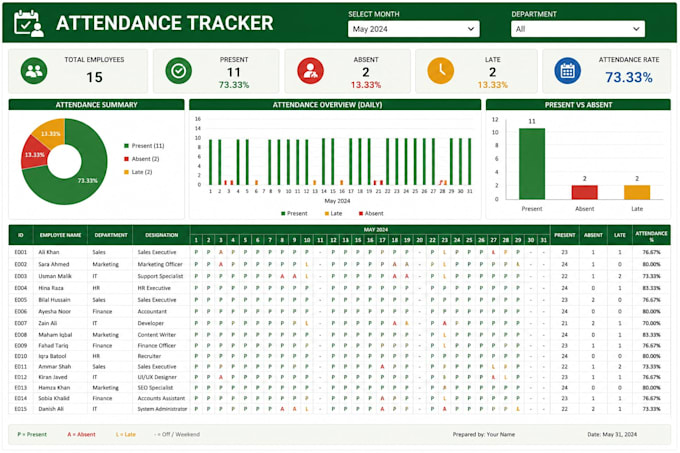
Task: Select the Attendance % column header
Action: 651,236
